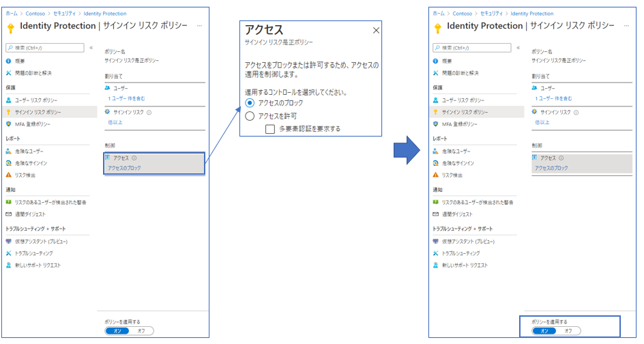Close the アクセス dialog with the X
Image resolution: width=644 pixels, height=344 pixels.
click(376, 31)
